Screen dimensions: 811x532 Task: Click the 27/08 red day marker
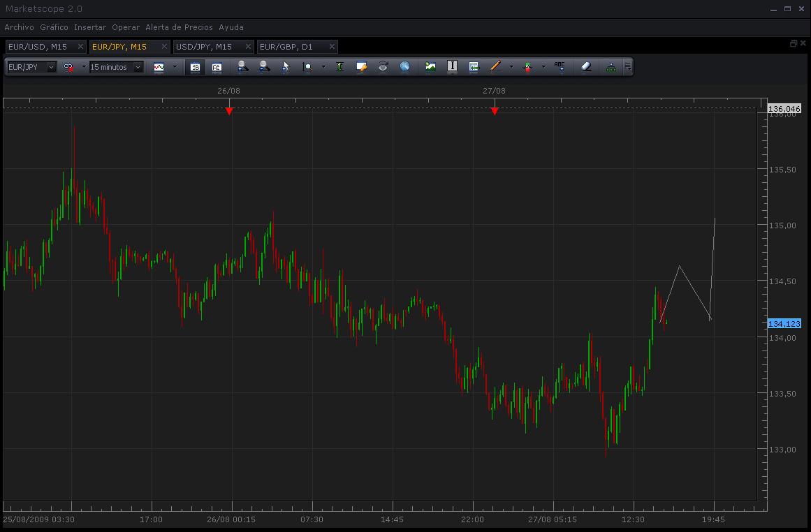tap(495, 111)
